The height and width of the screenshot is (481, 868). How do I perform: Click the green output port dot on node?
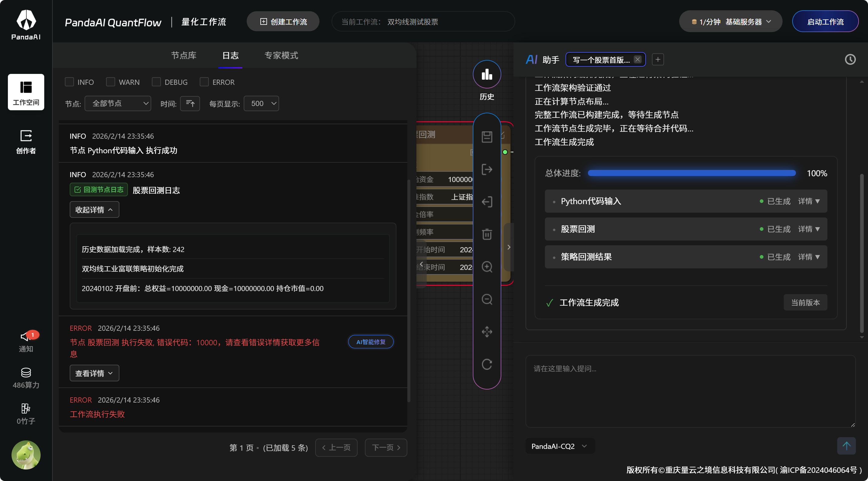[505, 152]
